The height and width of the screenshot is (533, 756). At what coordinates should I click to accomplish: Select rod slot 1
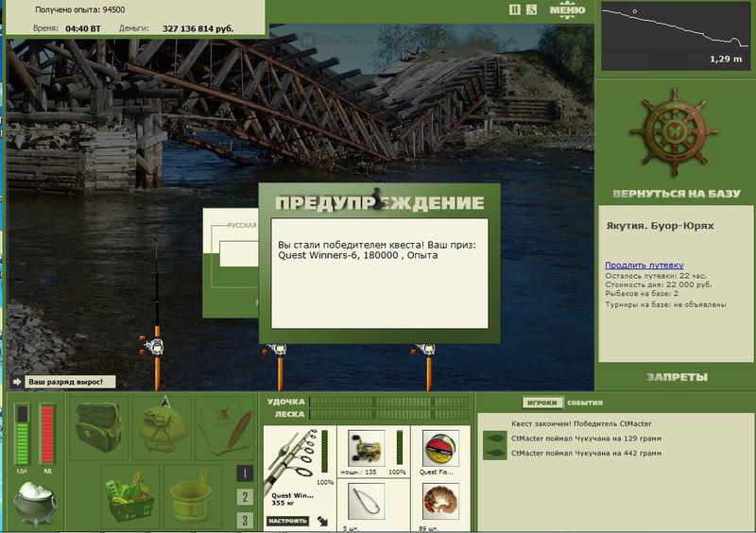coord(245,473)
